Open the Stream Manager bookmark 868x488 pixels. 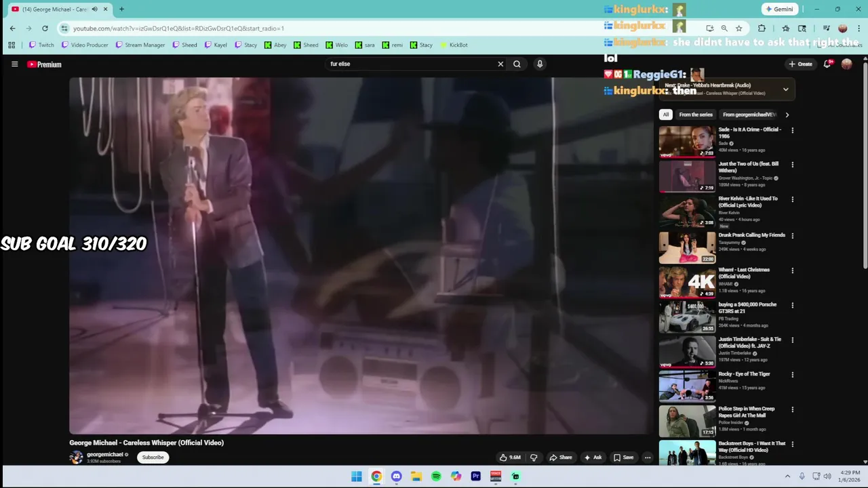140,45
